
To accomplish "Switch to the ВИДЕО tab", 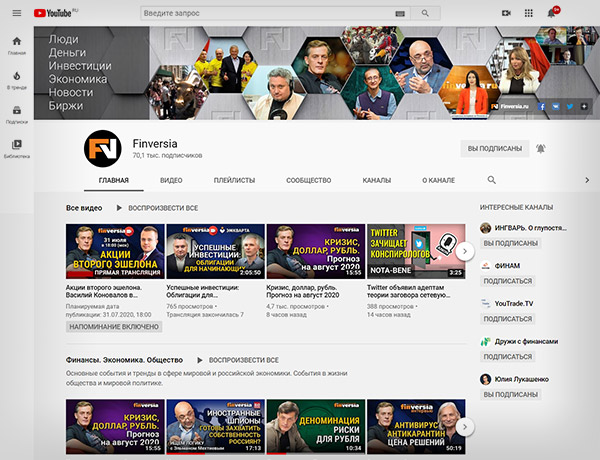I will coord(171,180).
